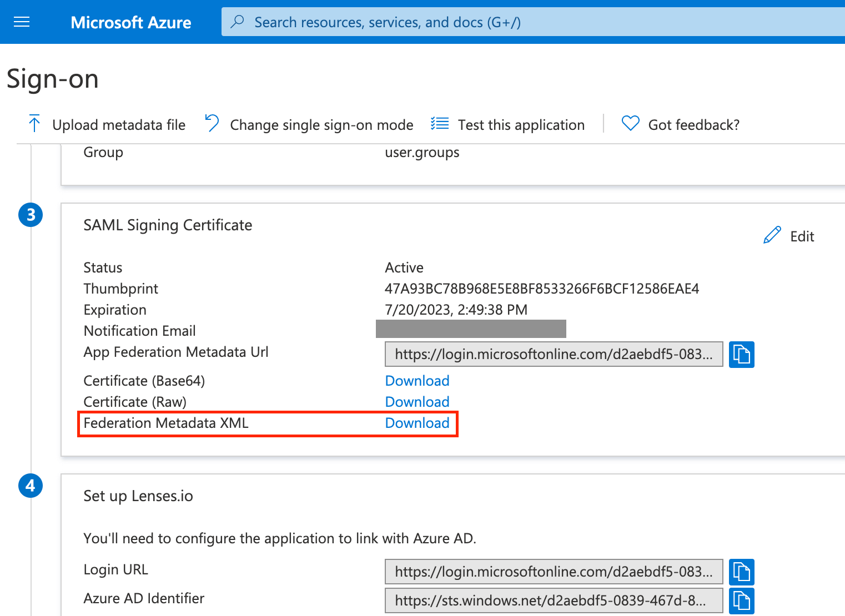Click the Test this application checklist icon
The height and width of the screenshot is (616, 845).
pyautogui.click(x=440, y=123)
